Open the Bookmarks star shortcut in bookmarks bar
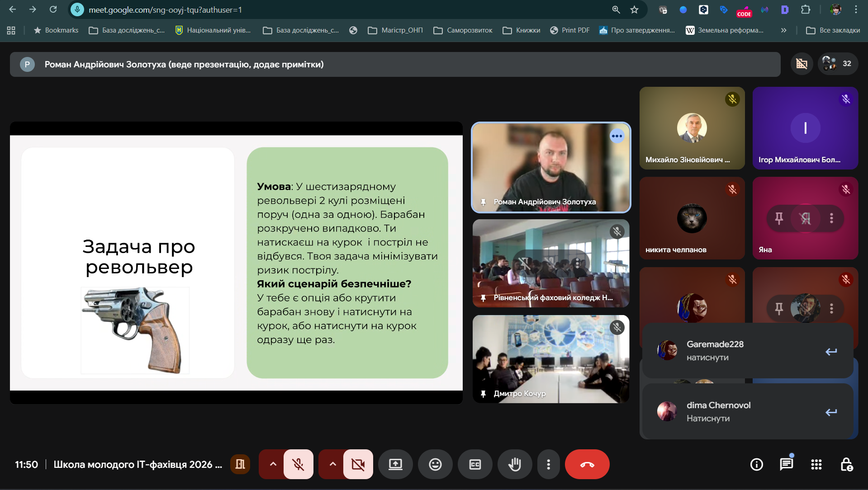 56,30
